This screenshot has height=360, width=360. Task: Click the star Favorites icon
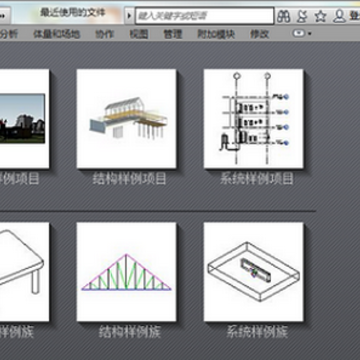320,16
